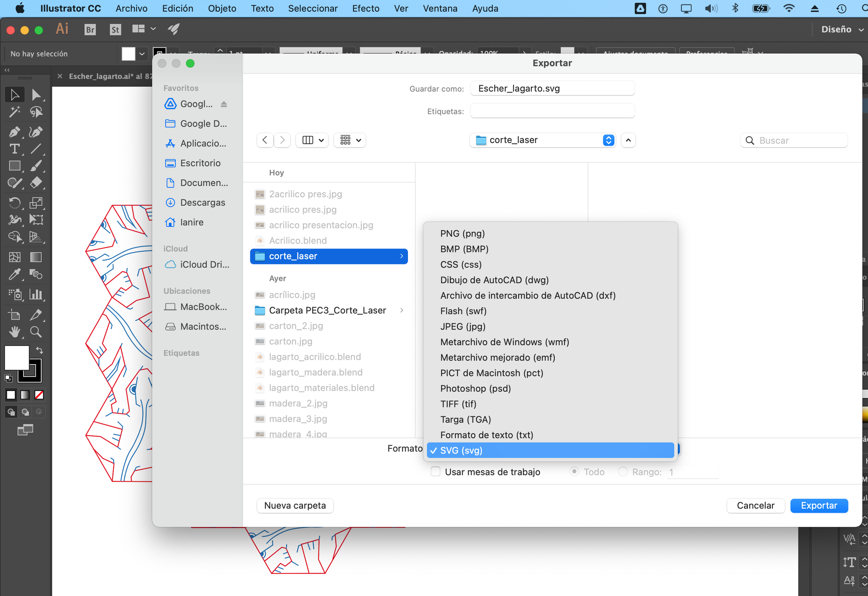This screenshot has height=596, width=868.
Task: Select the Mesh tool
Action: [14, 257]
